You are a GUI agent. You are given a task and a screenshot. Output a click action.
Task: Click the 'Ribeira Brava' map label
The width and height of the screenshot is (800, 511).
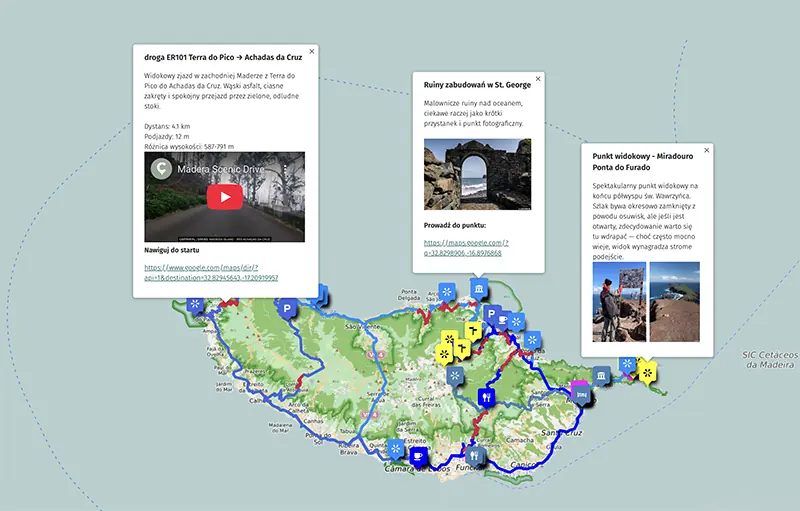click(x=348, y=449)
